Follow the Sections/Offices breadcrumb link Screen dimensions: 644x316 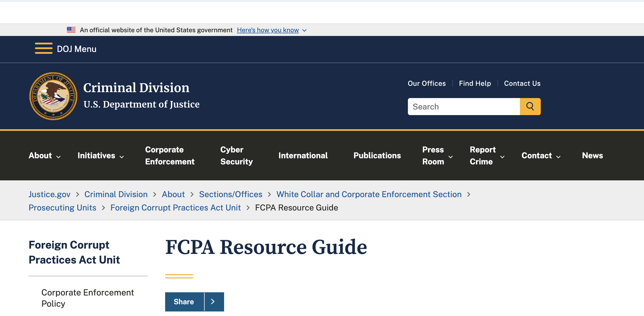[x=231, y=194]
